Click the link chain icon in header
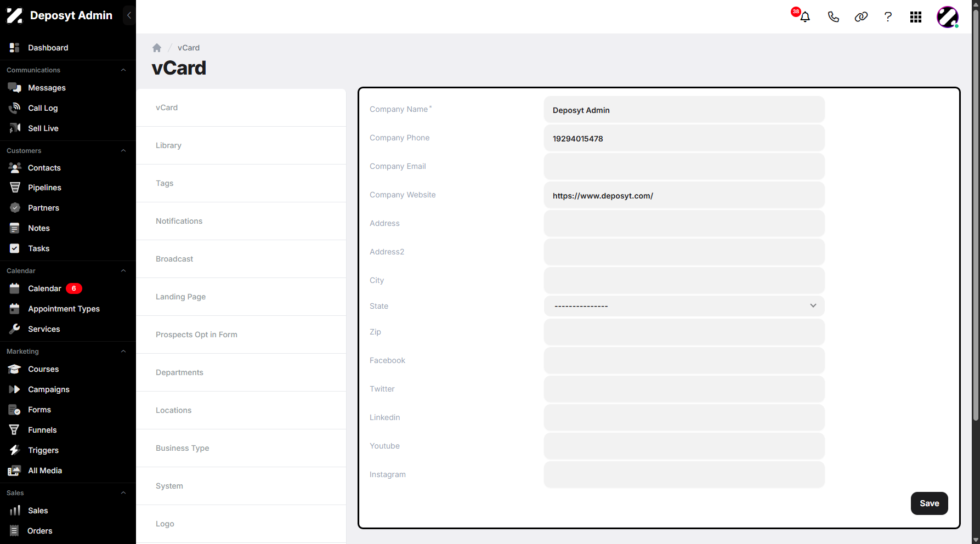The image size is (980, 544). [861, 17]
